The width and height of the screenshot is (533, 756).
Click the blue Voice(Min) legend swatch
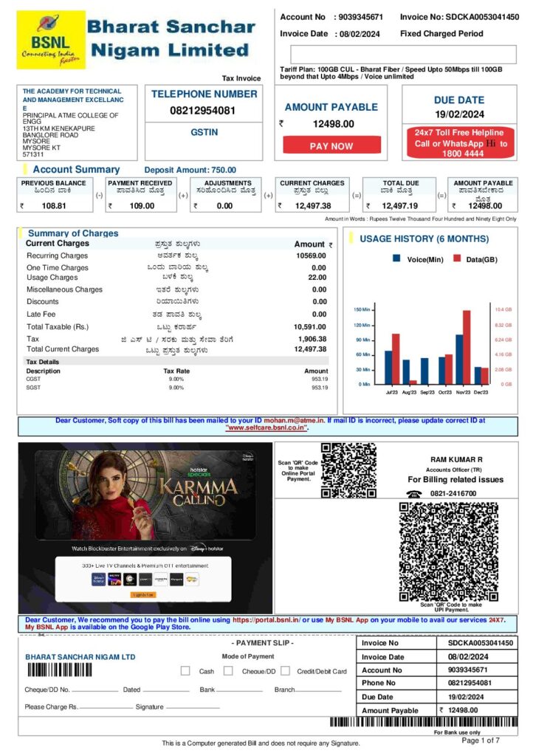(x=396, y=258)
